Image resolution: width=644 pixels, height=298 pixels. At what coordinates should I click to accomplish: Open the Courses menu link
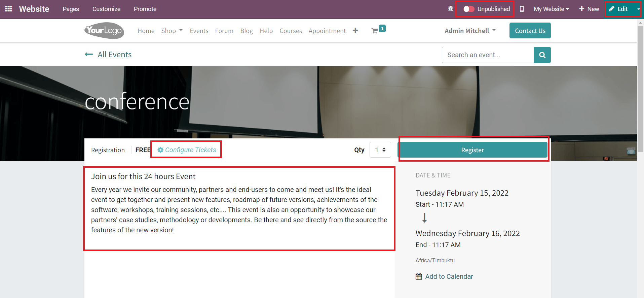[291, 31]
